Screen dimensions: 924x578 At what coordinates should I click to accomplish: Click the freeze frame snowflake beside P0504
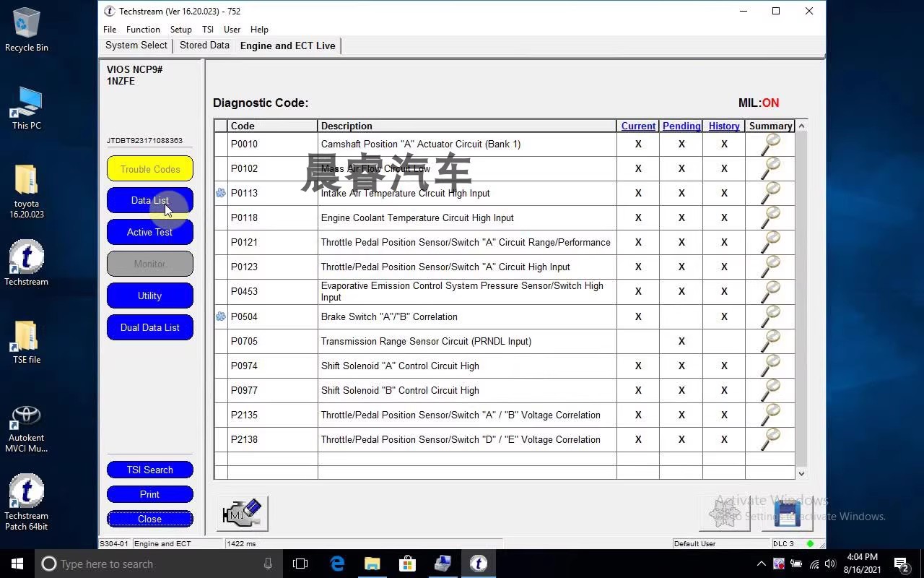point(221,316)
